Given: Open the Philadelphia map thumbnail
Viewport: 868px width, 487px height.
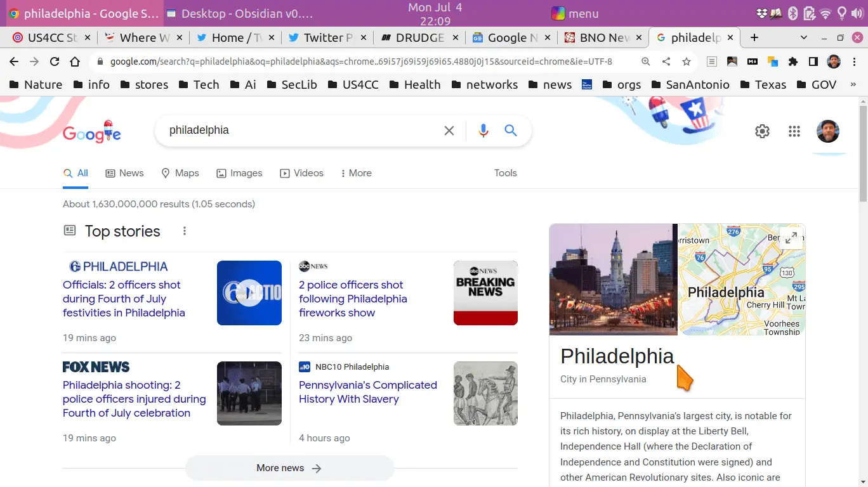Looking at the screenshot, I should tap(742, 279).
